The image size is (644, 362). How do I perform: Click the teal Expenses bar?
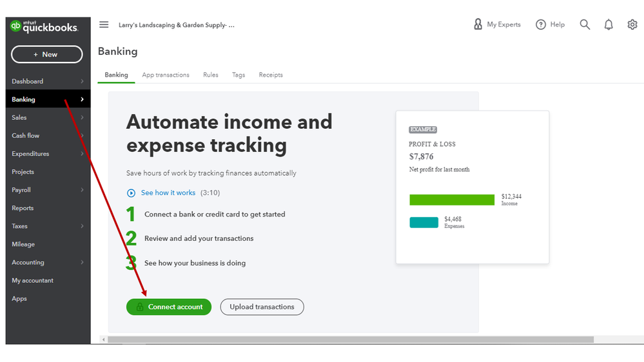424,222
